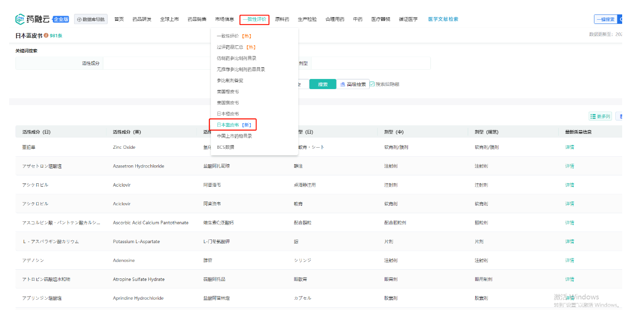
Task: Open the 药品研发 navigation menu
Action: click(142, 19)
